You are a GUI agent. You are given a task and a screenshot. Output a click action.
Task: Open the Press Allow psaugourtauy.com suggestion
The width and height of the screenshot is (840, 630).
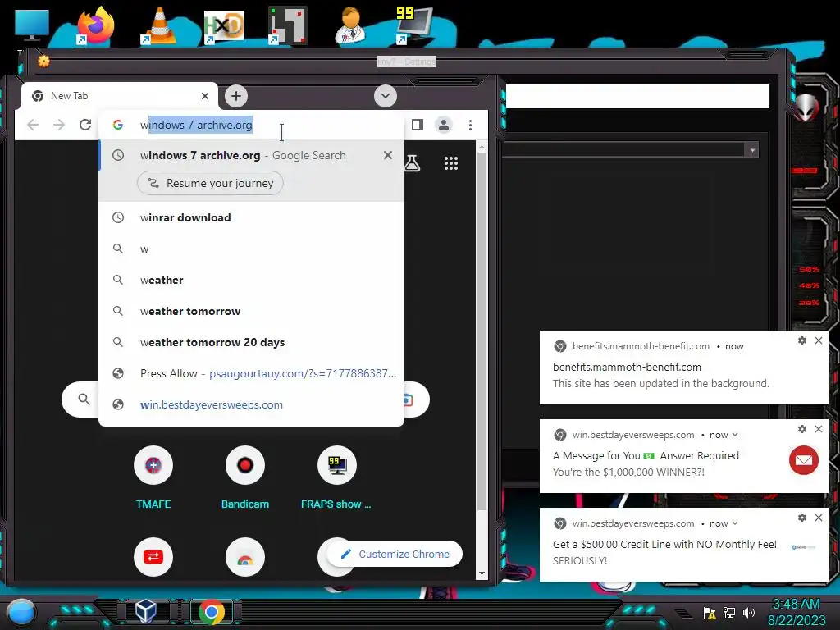(252, 373)
